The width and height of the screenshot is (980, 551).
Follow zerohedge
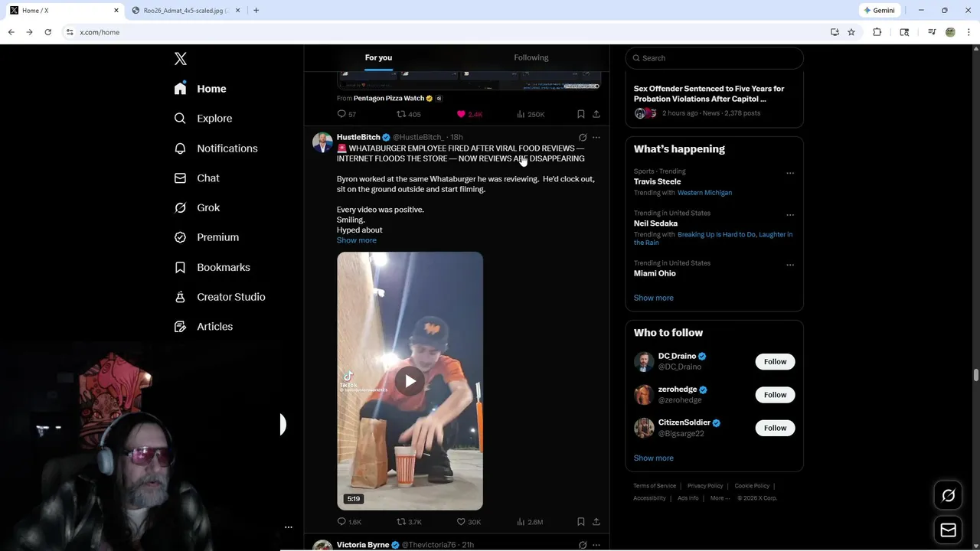coord(775,395)
